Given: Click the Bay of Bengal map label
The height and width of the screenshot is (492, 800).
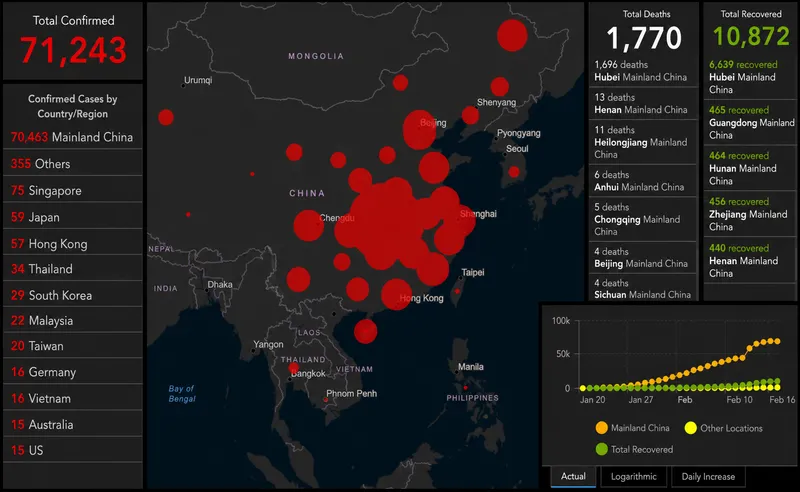Looking at the screenshot, I should pyautogui.click(x=182, y=393).
